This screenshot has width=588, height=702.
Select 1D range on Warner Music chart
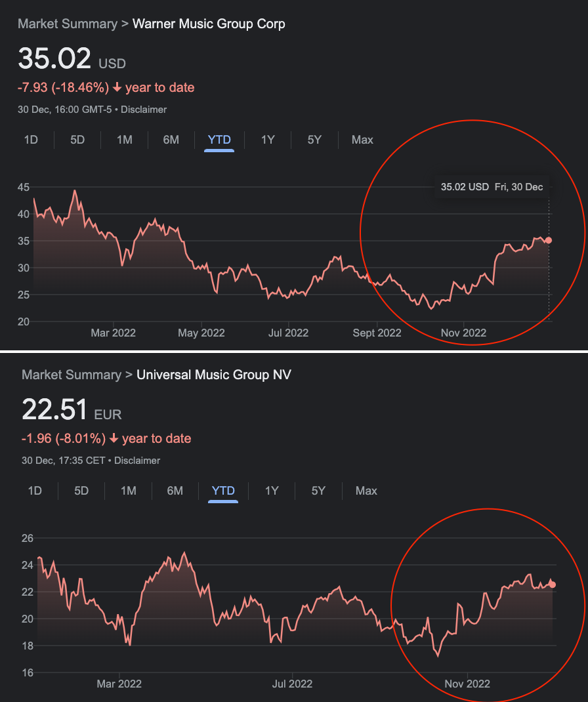pos(31,140)
